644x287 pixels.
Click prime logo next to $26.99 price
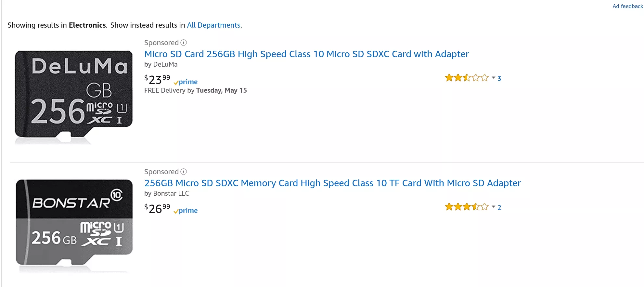pyautogui.click(x=186, y=211)
